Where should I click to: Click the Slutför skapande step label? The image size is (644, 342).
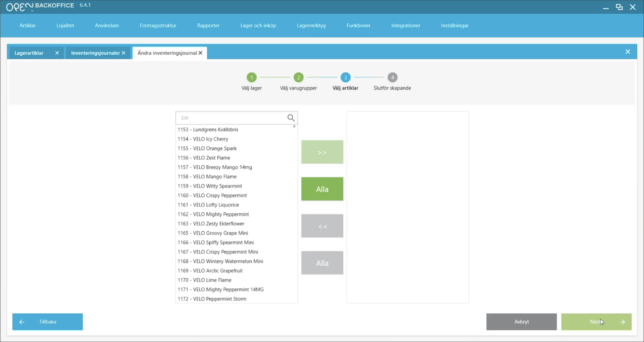392,88
